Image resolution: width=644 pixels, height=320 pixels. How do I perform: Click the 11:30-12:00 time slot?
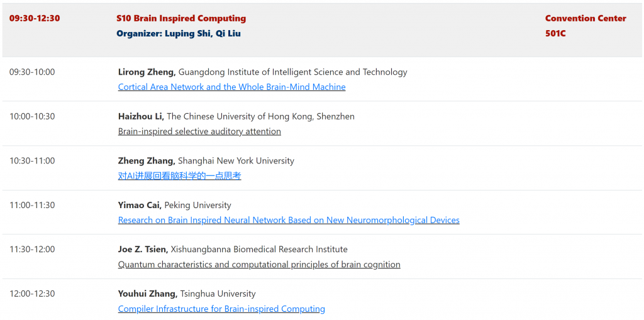pos(32,250)
